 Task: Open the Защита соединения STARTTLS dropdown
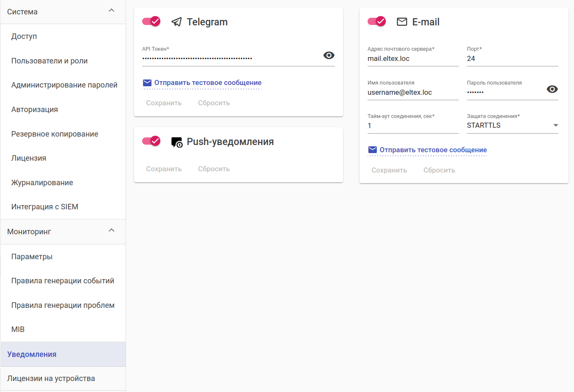point(512,126)
